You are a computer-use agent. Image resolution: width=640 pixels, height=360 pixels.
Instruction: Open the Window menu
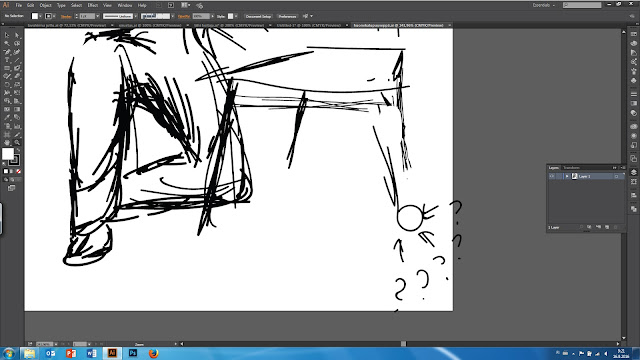click(124, 5)
